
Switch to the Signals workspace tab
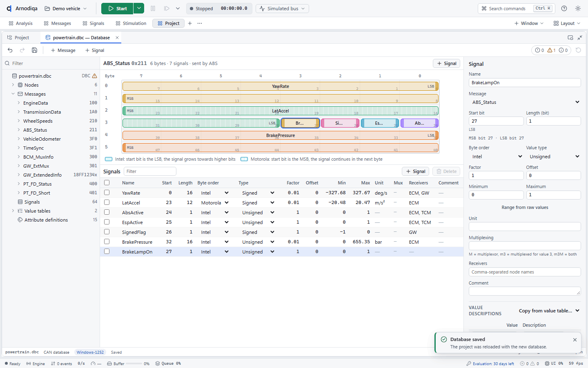(93, 23)
